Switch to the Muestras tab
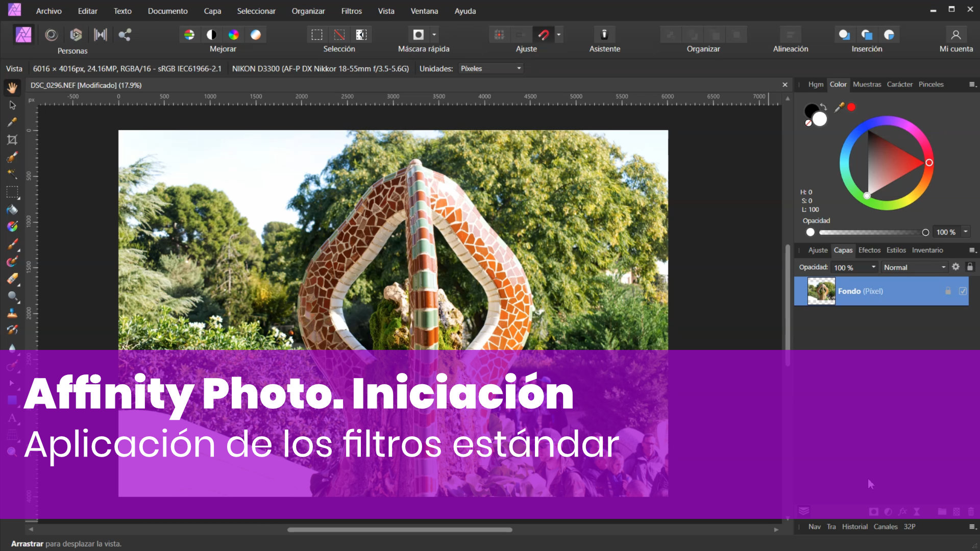Screen dimensions: 980x551 (867, 84)
